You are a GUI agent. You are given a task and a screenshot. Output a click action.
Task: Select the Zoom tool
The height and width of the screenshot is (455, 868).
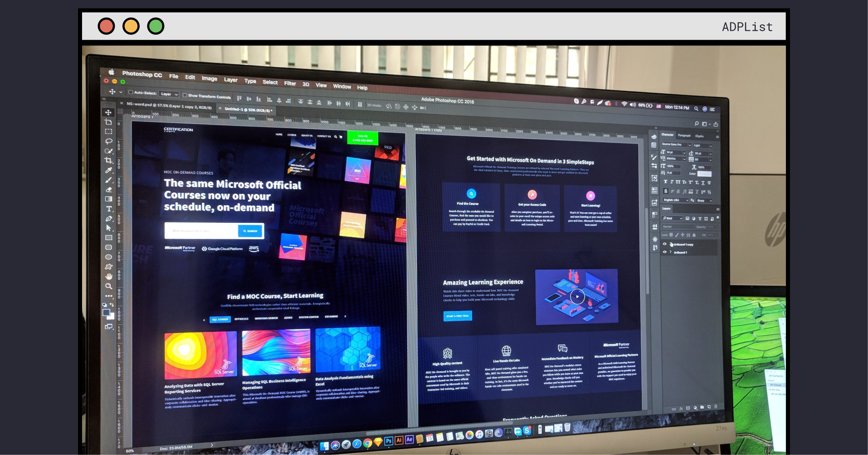point(108,286)
